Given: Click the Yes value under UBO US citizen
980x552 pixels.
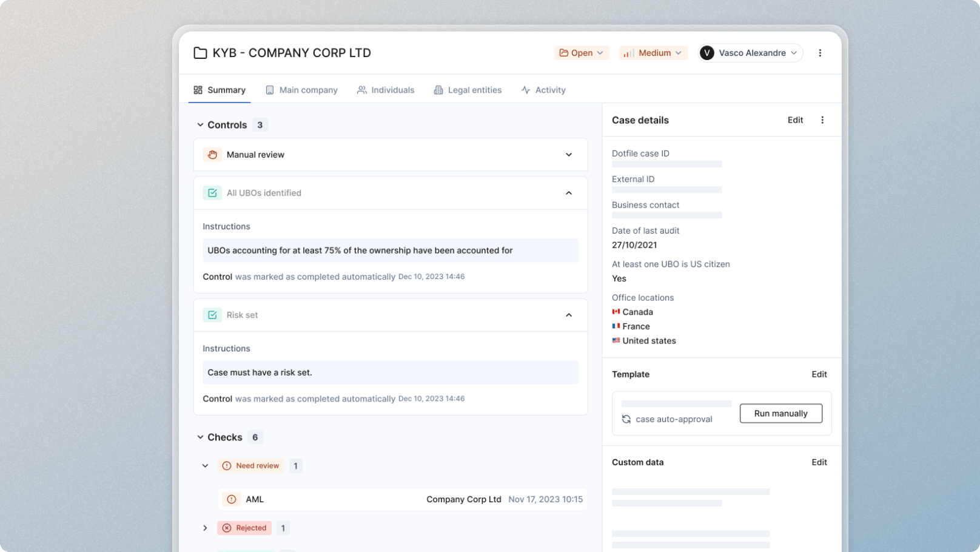Looking at the screenshot, I should 619,278.
